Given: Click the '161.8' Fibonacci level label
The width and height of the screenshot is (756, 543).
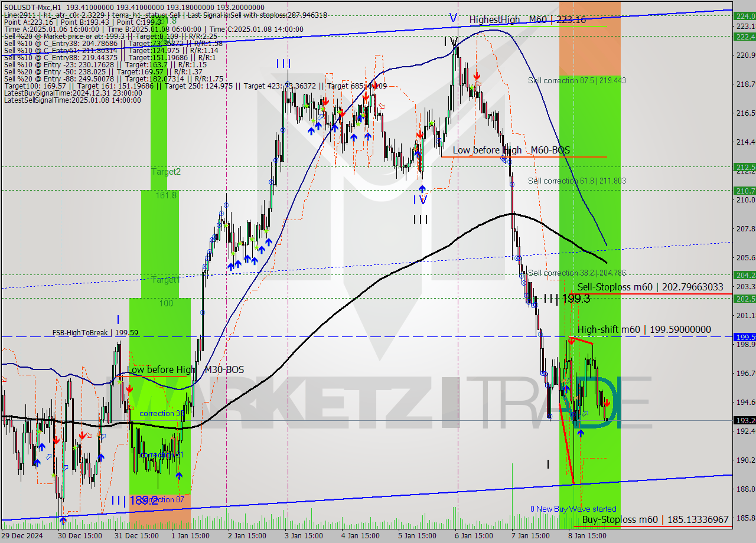Looking at the screenshot, I should click(x=166, y=195).
